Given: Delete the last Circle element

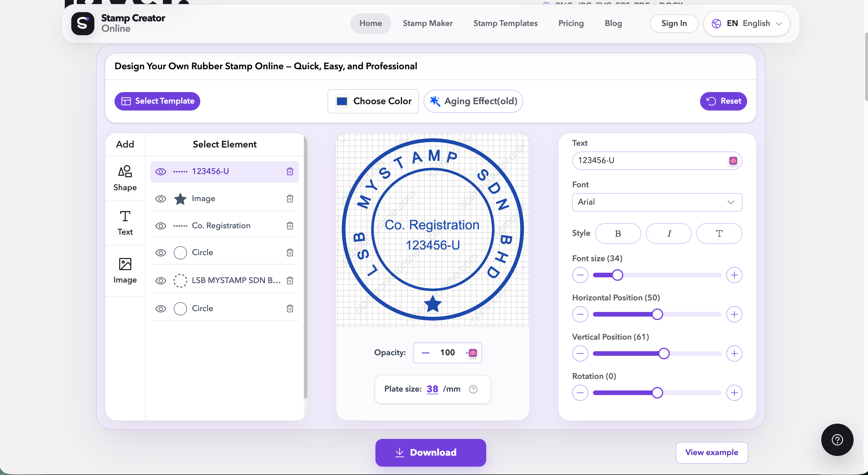Looking at the screenshot, I should pos(290,308).
